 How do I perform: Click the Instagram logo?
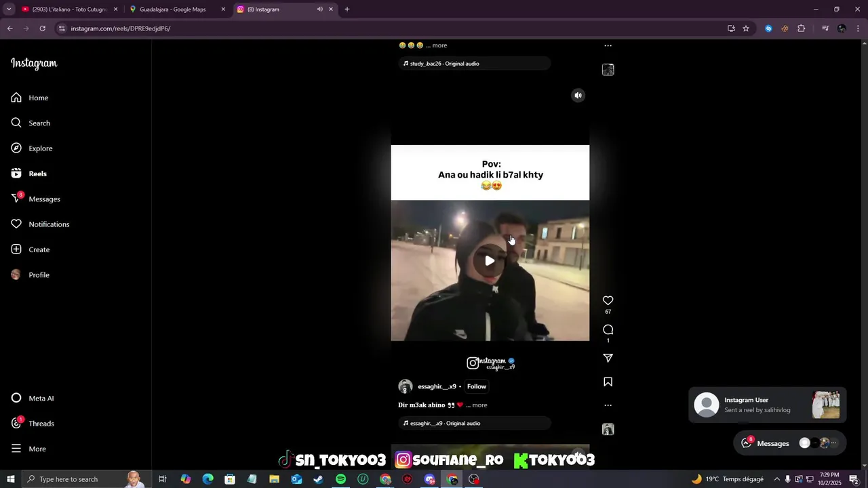[34, 64]
